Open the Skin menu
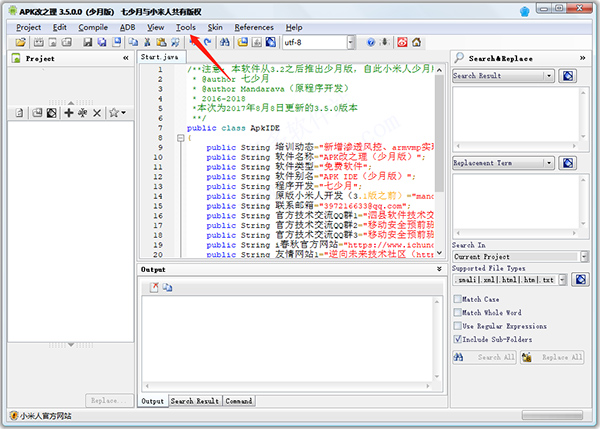600x429 pixels. [215, 27]
